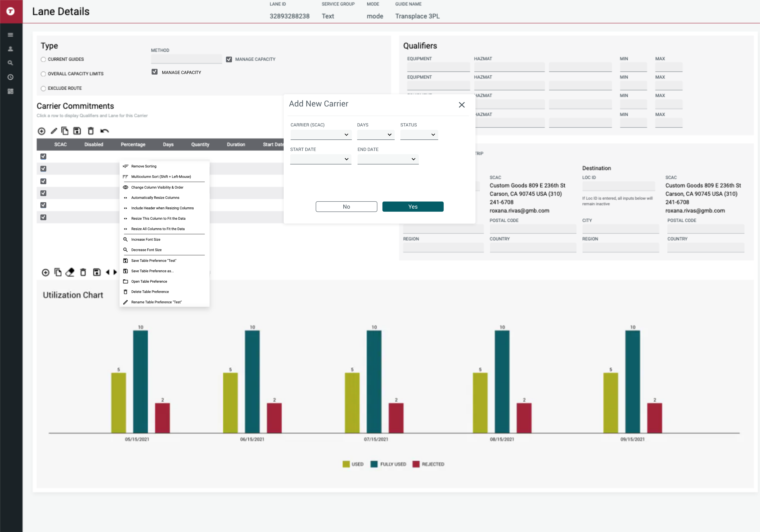Image resolution: width=760 pixels, height=532 pixels.
Task: Open the Status dropdown in dialog
Action: click(x=419, y=135)
